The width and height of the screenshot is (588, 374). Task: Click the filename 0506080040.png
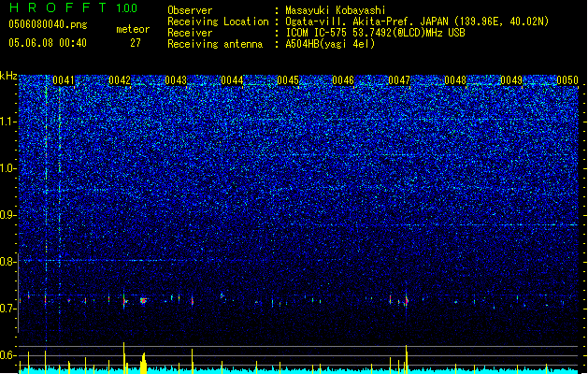point(48,24)
